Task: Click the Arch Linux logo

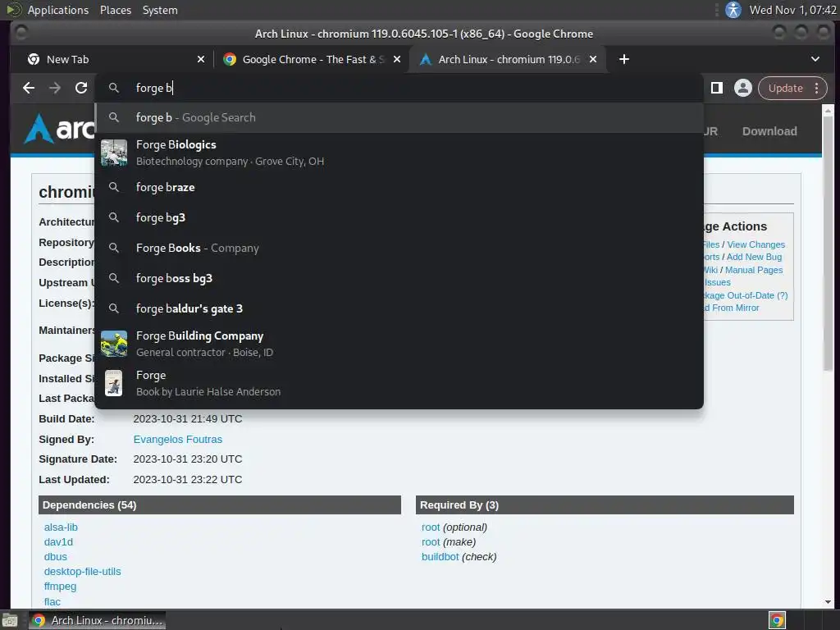Action: 59,129
